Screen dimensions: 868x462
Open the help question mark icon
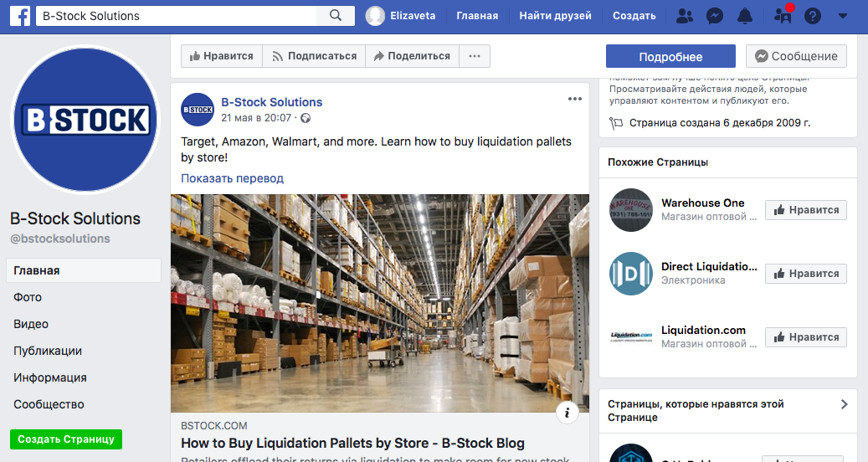tap(812, 16)
